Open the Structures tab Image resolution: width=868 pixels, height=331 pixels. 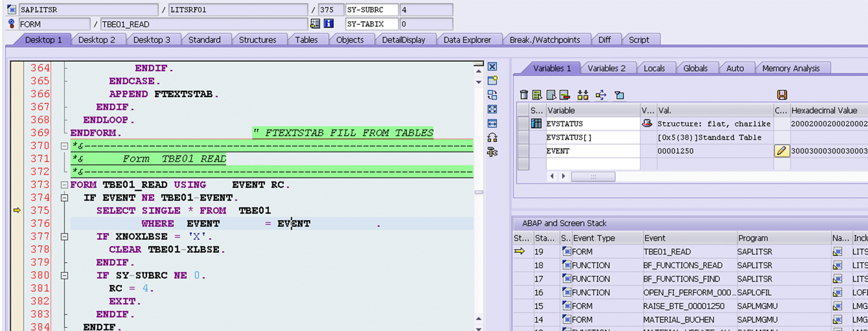258,40
